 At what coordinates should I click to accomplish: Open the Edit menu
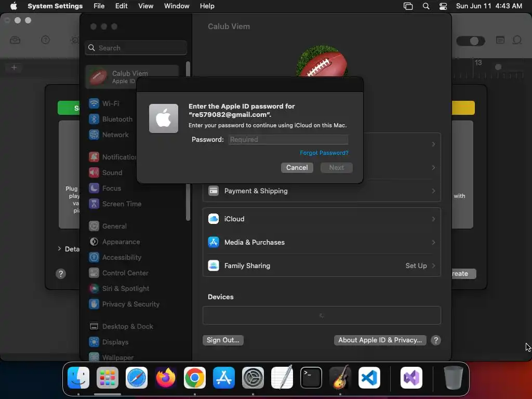tap(121, 6)
